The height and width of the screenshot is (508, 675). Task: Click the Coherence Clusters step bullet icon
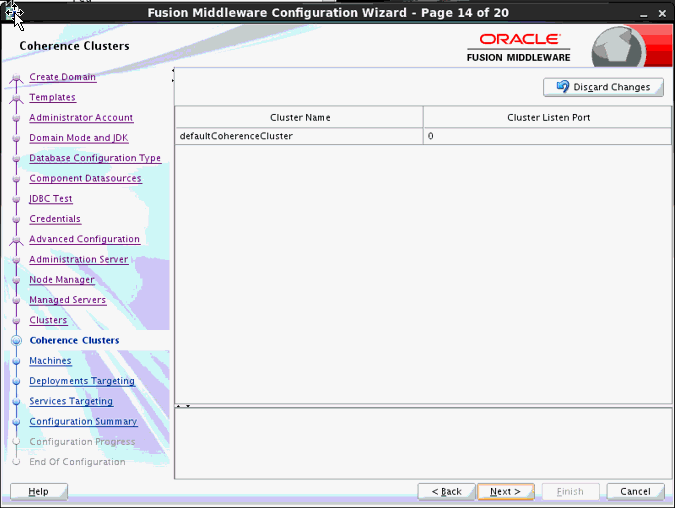coord(16,341)
